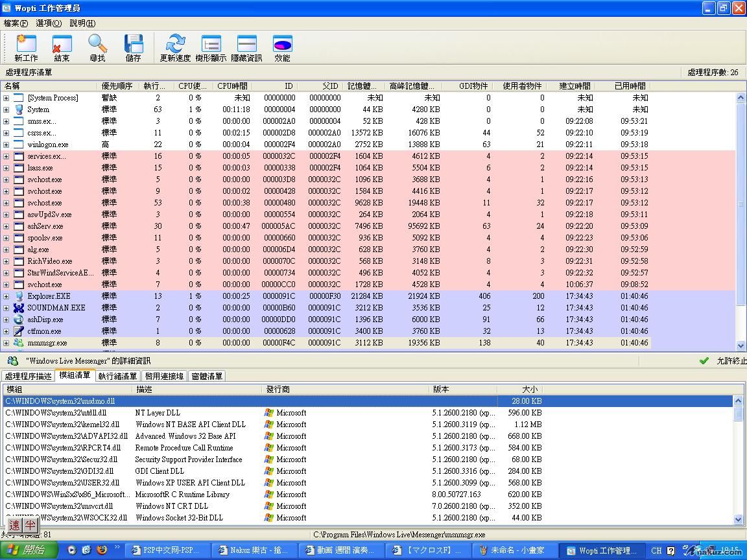The width and height of the screenshot is (747, 560).
Task: Select the Explorer.EXE process icon
Action: click(x=19, y=296)
